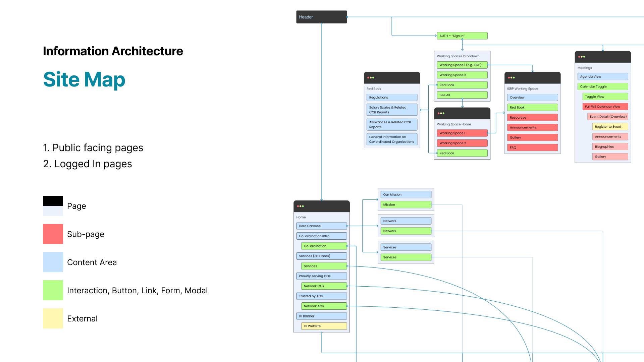Image resolution: width=644 pixels, height=362 pixels.
Task: Click the yellow External legend swatch
Action: pos(53,318)
